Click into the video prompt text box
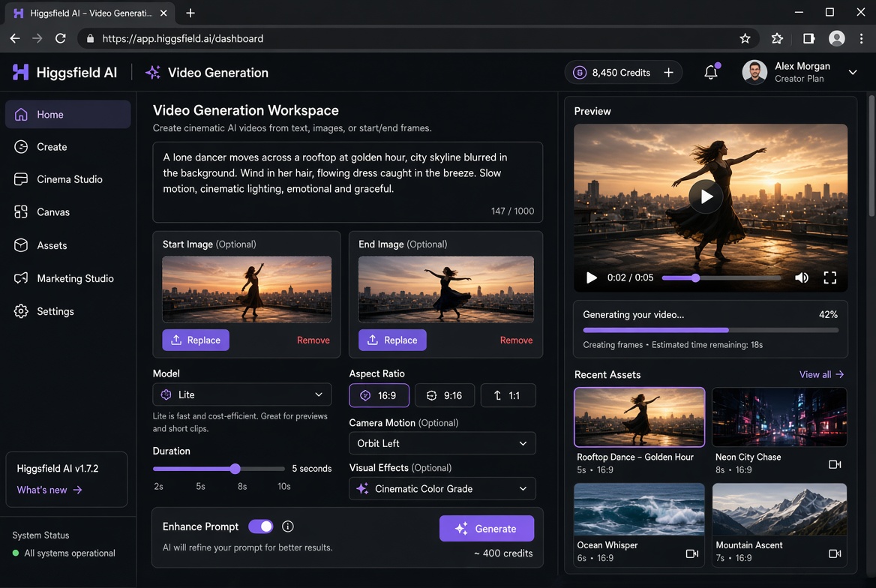The width and height of the screenshot is (876, 588). (347, 182)
